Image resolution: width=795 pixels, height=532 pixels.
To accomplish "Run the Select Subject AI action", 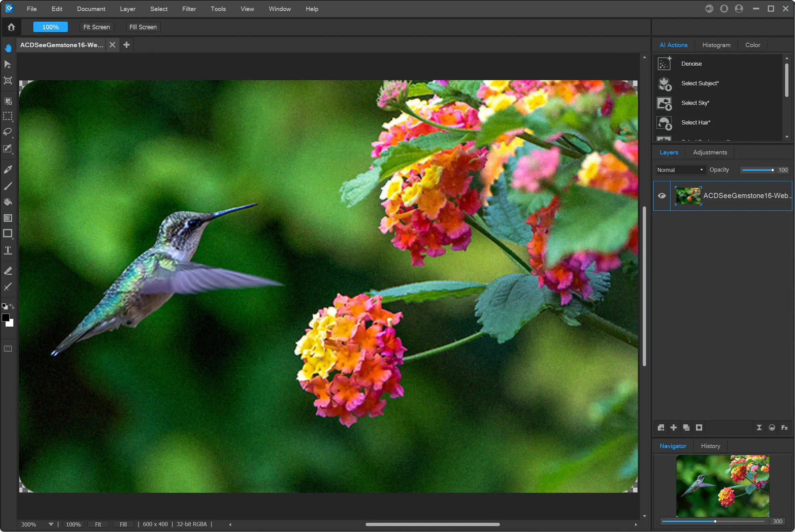I will pyautogui.click(x=700, y=83).
